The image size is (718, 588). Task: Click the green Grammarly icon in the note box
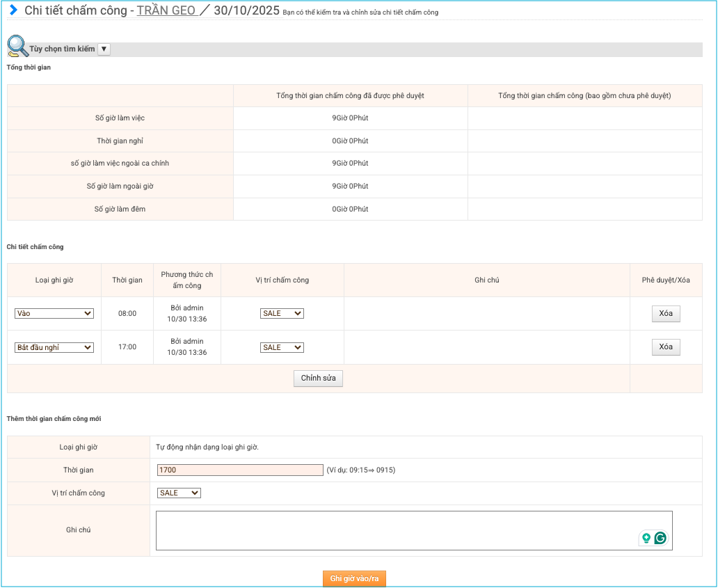pos(660,538)
